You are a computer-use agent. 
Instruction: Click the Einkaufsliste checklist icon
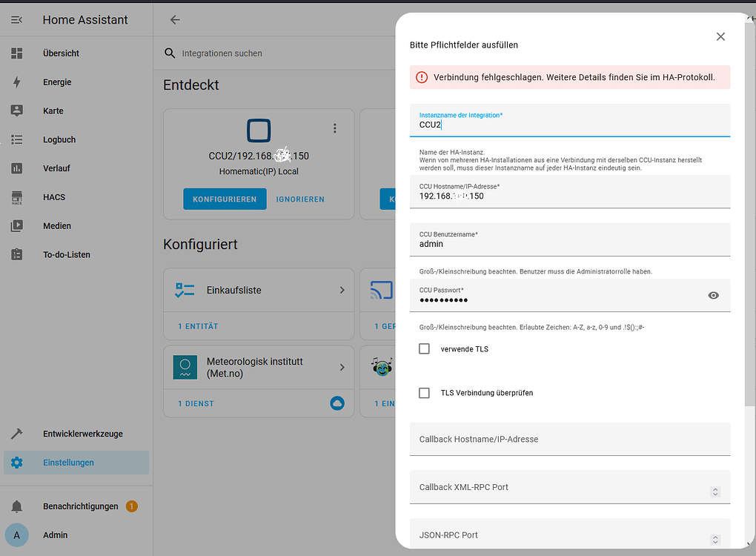(185, 290)
